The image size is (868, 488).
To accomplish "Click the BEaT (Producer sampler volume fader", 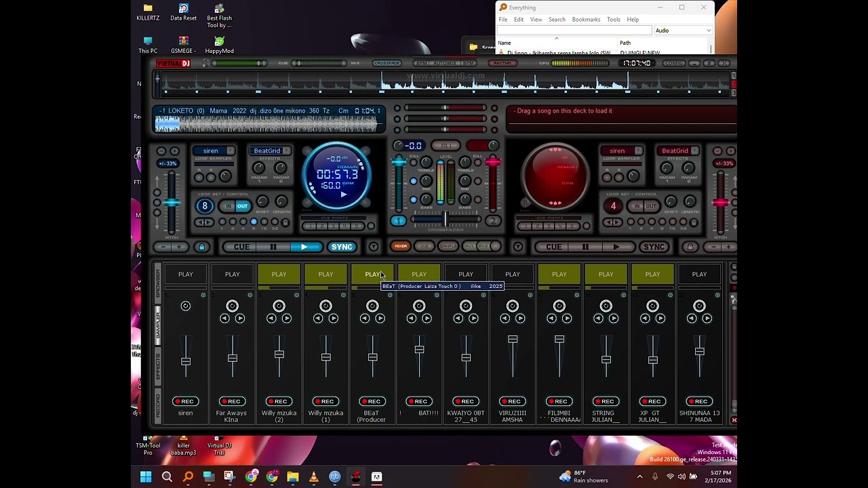I will 372,357.
